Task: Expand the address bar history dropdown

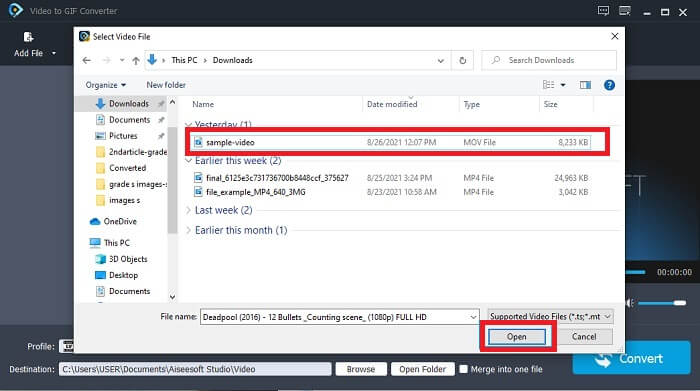Action: [441, 61]
